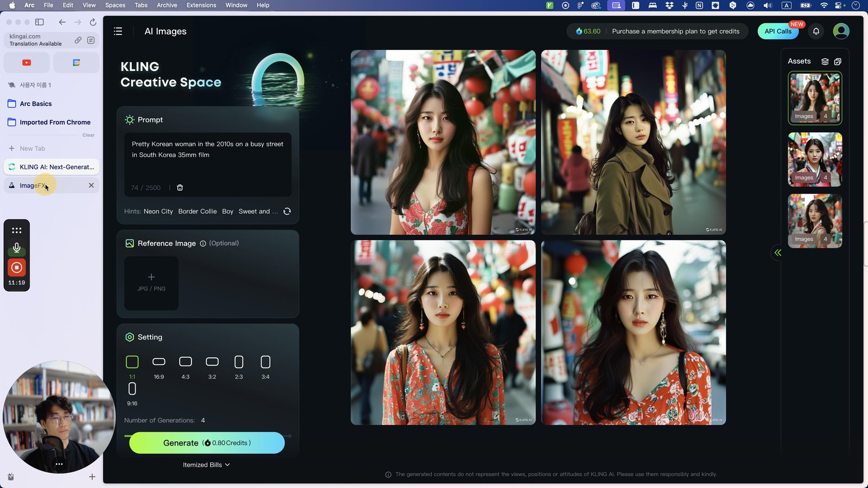Adjust the Number of Generations slider
The image size is (868, 488).
208,435
